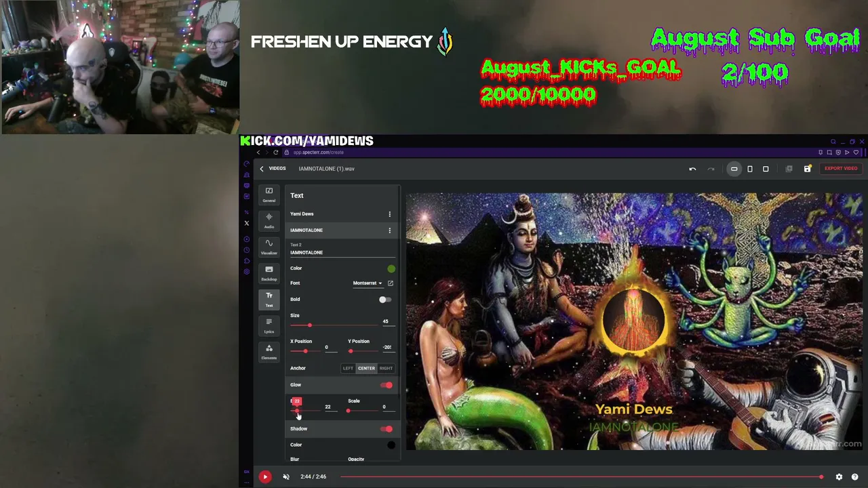The image size is (868, 488).
Task: Play the video preview
Action: coord(265,476)
